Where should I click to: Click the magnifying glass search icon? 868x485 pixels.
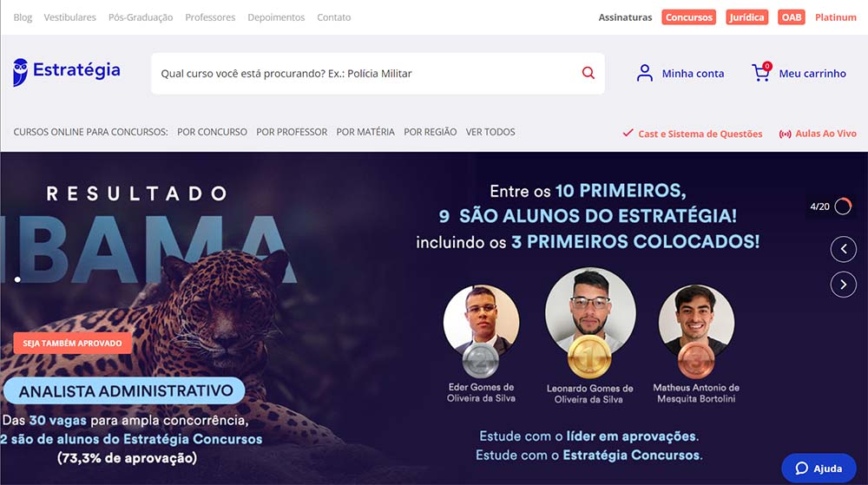(x=588, y=73)
